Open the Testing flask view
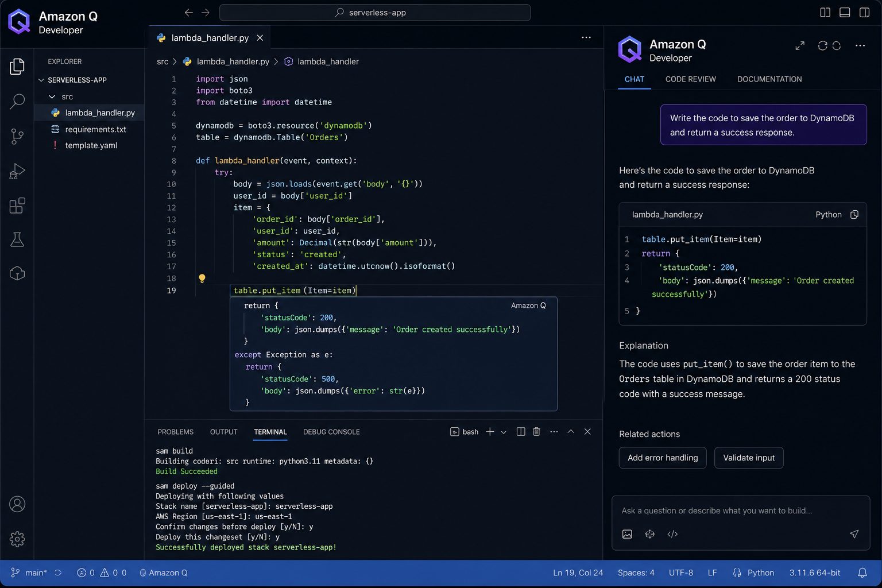This screenshot has height=588, width=882. tap(17, 239)
